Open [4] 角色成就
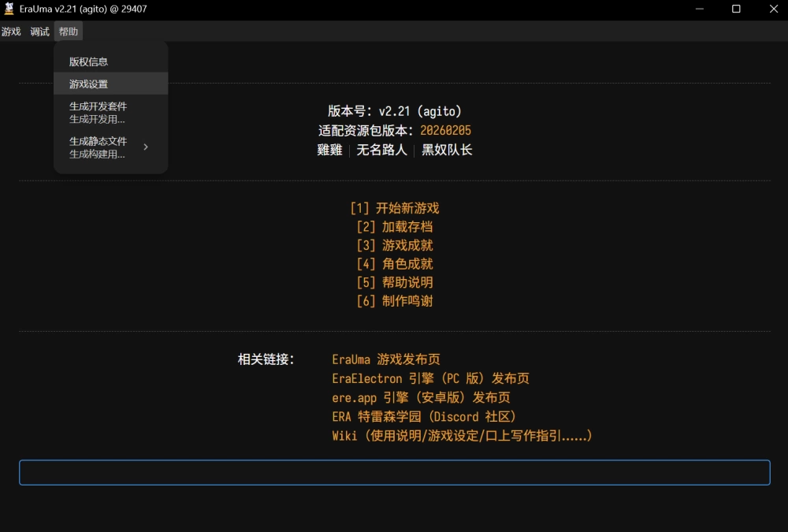The height and width of the screenshot is (532, 788). point(395,264)
